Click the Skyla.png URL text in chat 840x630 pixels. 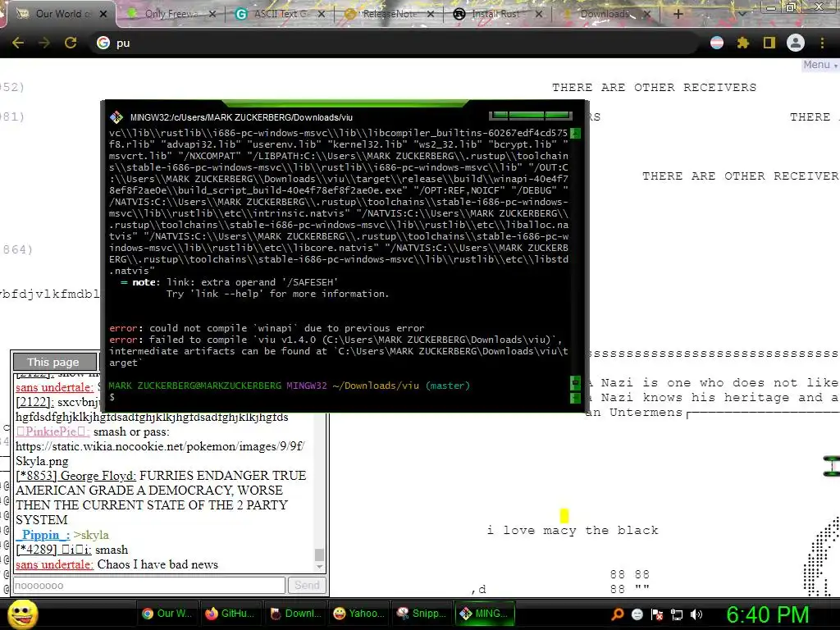pos(160,453)
